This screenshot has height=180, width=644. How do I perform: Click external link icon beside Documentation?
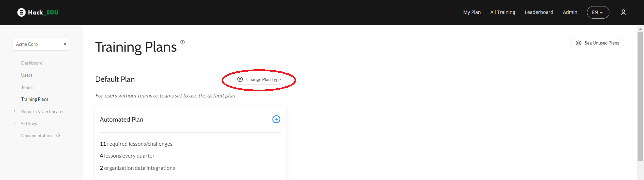58,136
